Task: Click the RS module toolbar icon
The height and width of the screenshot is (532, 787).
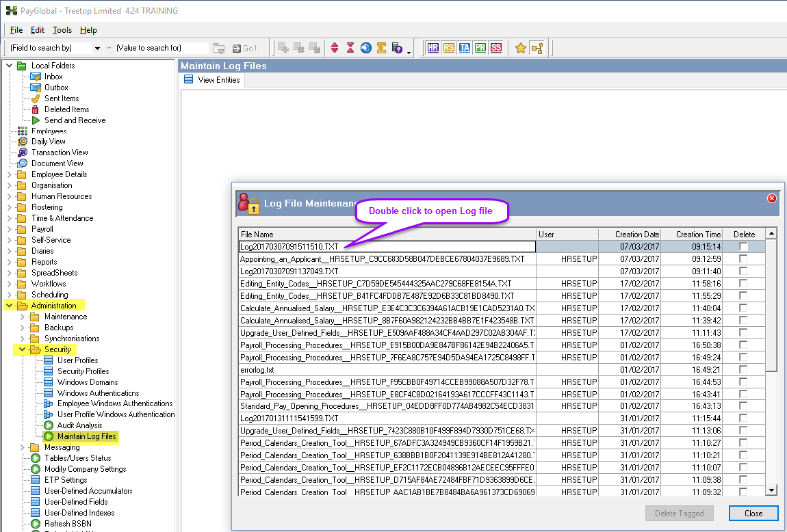Action: point(449,48)
